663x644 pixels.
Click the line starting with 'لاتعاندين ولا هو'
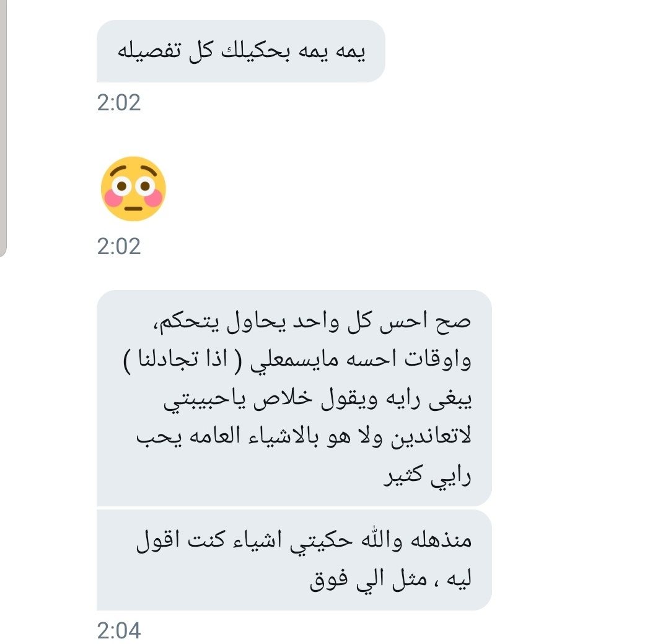point(304,437)
